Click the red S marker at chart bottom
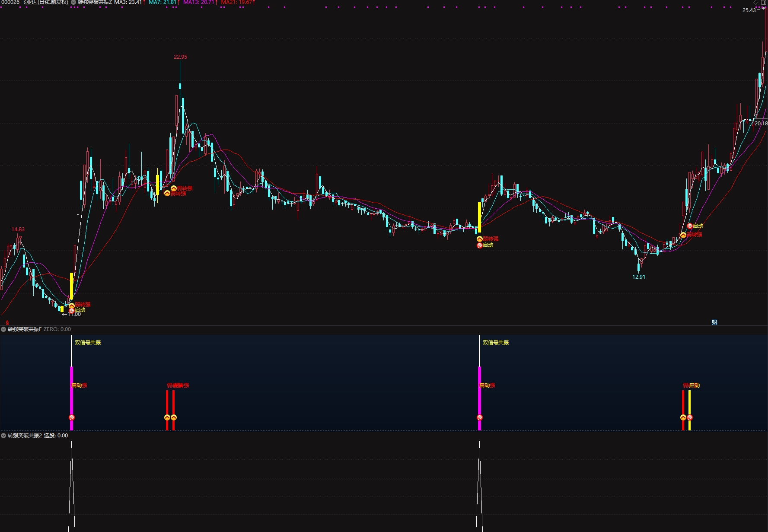This screenshot has width=768, height=532. [7, 322]
